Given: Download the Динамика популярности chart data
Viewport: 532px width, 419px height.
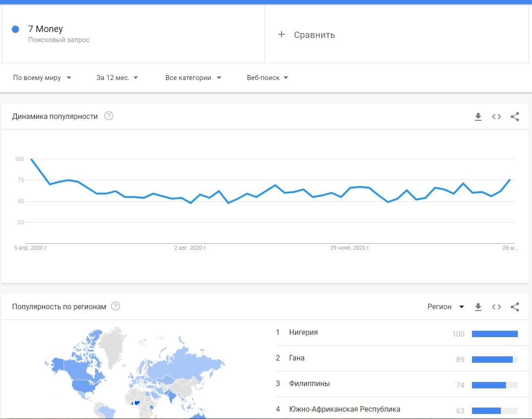Looking at the screenshot, I should [478, 117].
